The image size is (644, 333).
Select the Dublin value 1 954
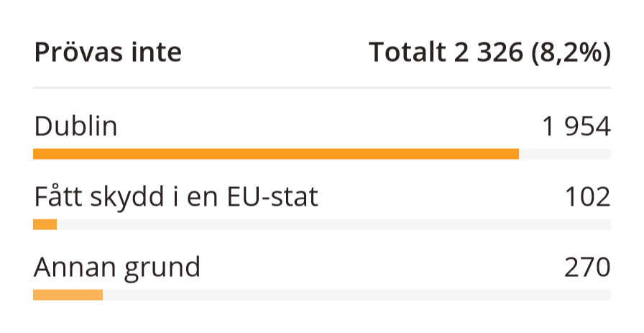(x=576, y=127)
